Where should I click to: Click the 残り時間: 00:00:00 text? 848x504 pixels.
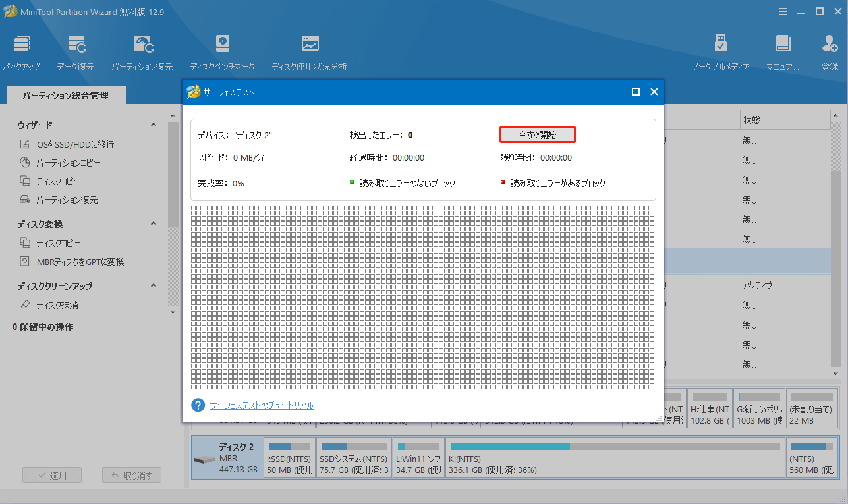pyautogui.click(x=536, y=158)
